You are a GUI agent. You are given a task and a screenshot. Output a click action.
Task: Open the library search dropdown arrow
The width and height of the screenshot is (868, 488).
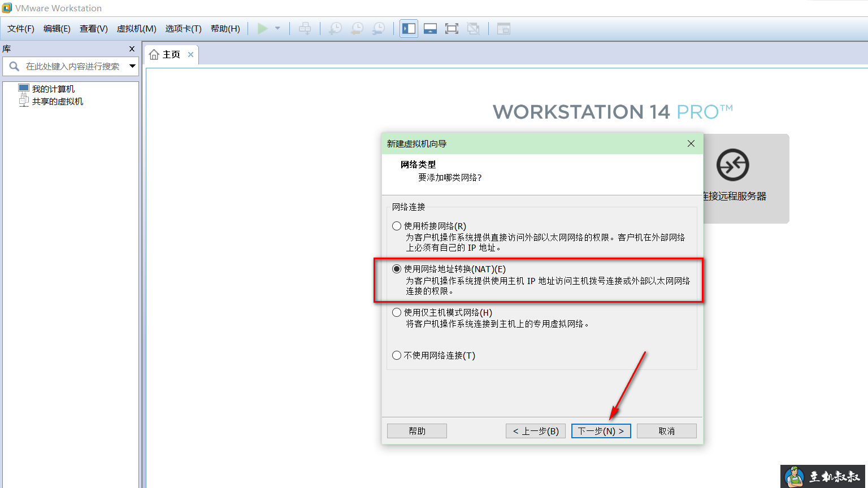132,66
